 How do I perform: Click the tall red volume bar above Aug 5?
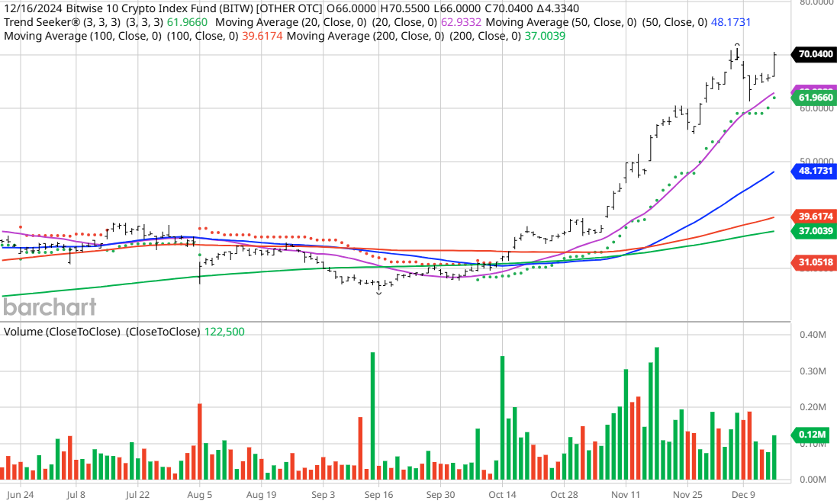(200, 441)
